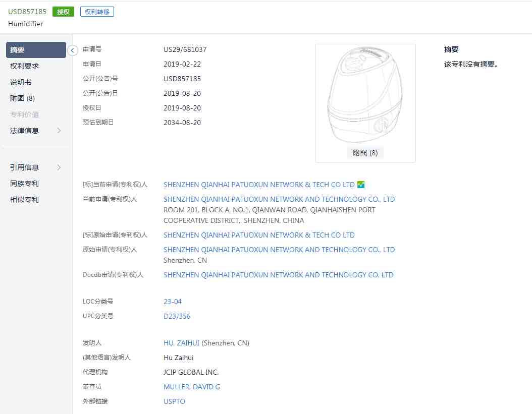Go to the 说明书 section
Screen dimensions: 532x414
coord(21,82)
